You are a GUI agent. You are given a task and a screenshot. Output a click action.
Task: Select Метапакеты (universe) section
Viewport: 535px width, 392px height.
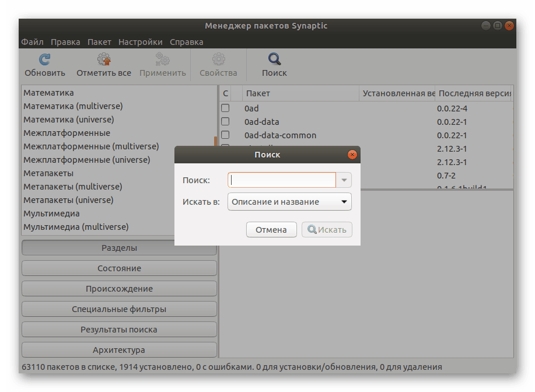point(68,200)
